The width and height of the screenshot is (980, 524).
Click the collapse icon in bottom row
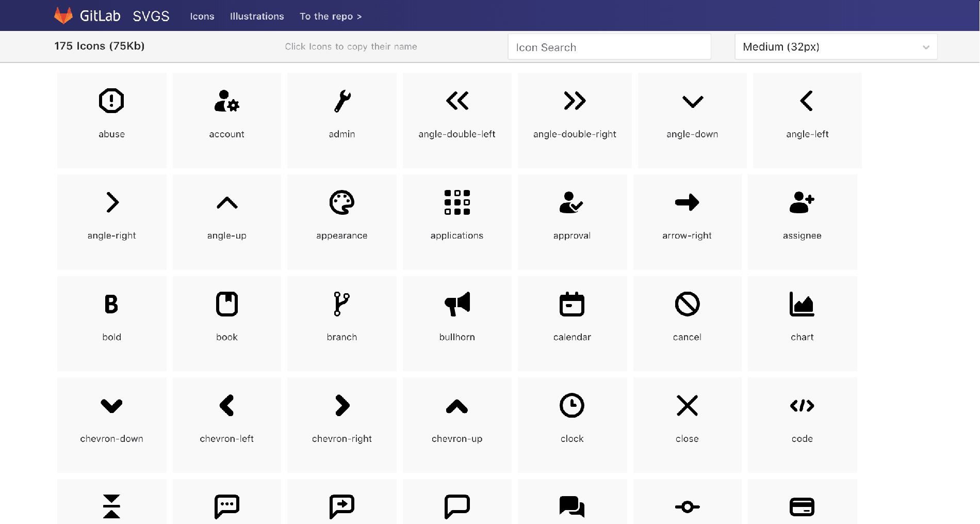pos(111,506)
